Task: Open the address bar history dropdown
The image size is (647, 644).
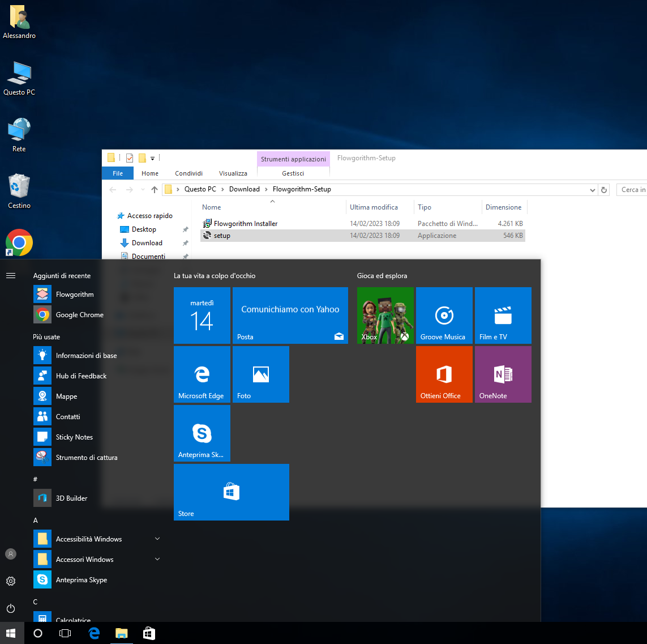Action: pos(592,190)
